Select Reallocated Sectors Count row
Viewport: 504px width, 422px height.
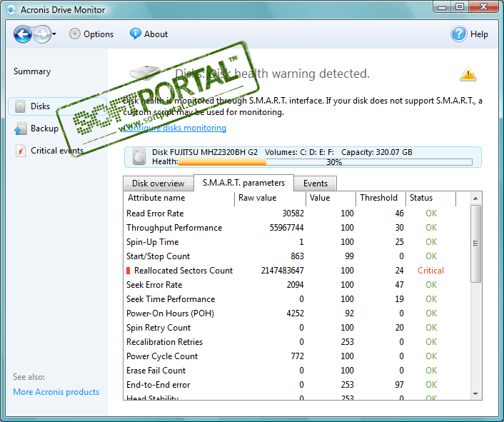[297, 271]
